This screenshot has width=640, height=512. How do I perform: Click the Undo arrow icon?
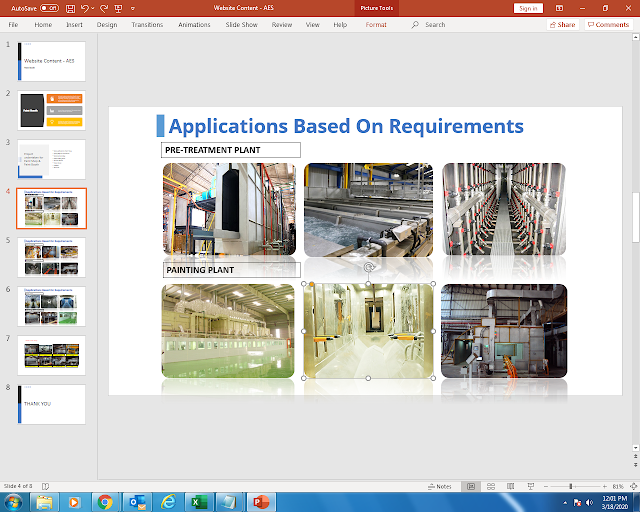[86, 8]
